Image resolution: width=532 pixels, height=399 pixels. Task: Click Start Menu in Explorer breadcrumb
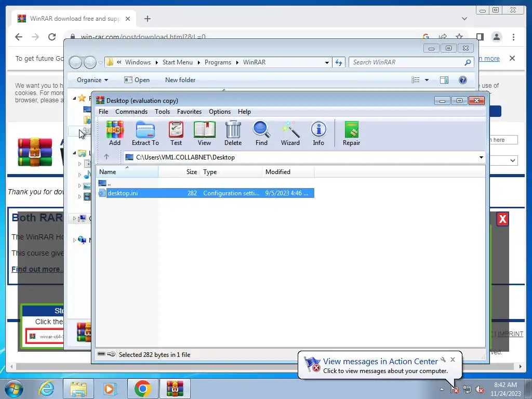pos(178,62)
